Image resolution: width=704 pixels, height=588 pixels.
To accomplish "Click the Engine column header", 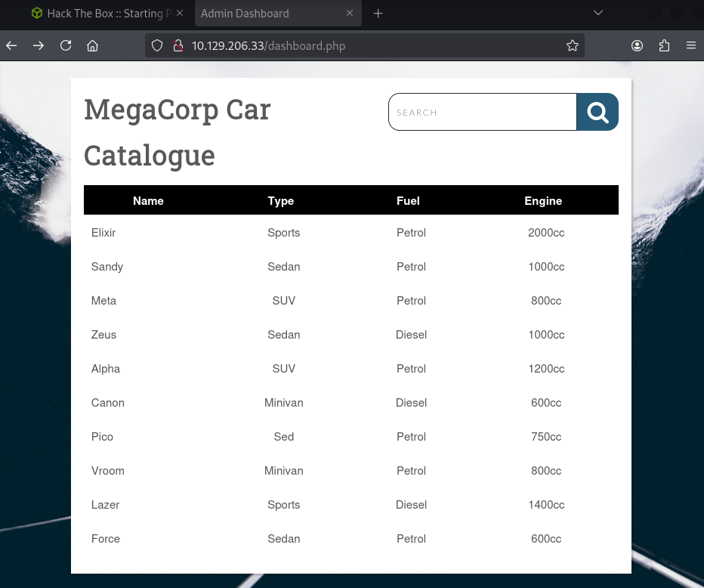I will [x=543, y=201].
